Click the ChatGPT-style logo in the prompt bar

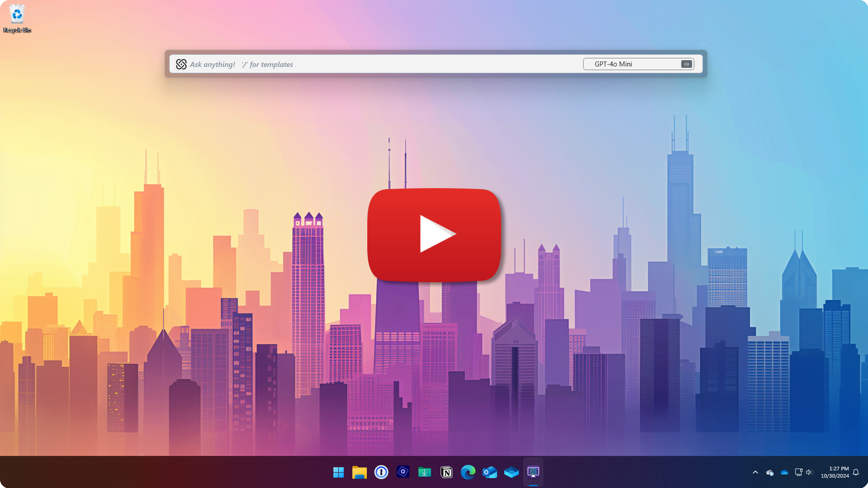click(181, 64)
